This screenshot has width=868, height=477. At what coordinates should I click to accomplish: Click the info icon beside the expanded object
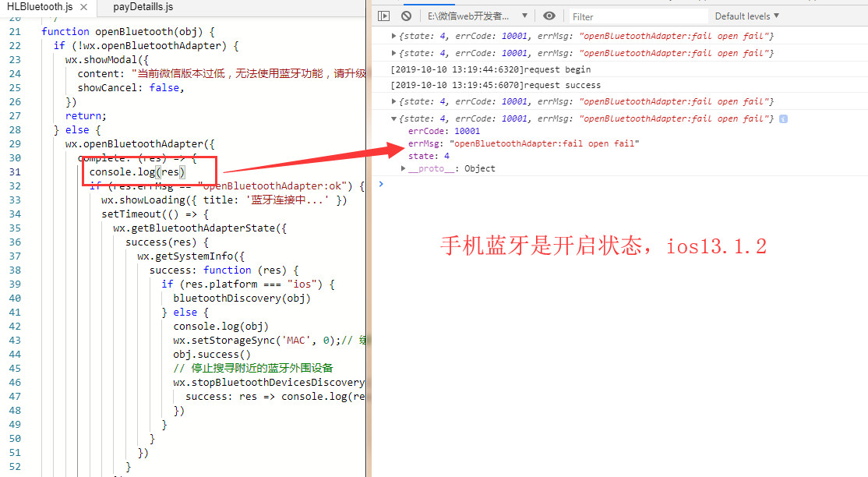point(783,118)
